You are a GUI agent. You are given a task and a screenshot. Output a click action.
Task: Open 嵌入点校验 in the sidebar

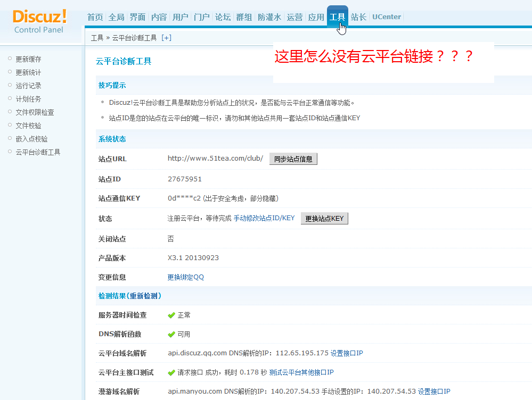pyautogui.click(x=31, y=139)
